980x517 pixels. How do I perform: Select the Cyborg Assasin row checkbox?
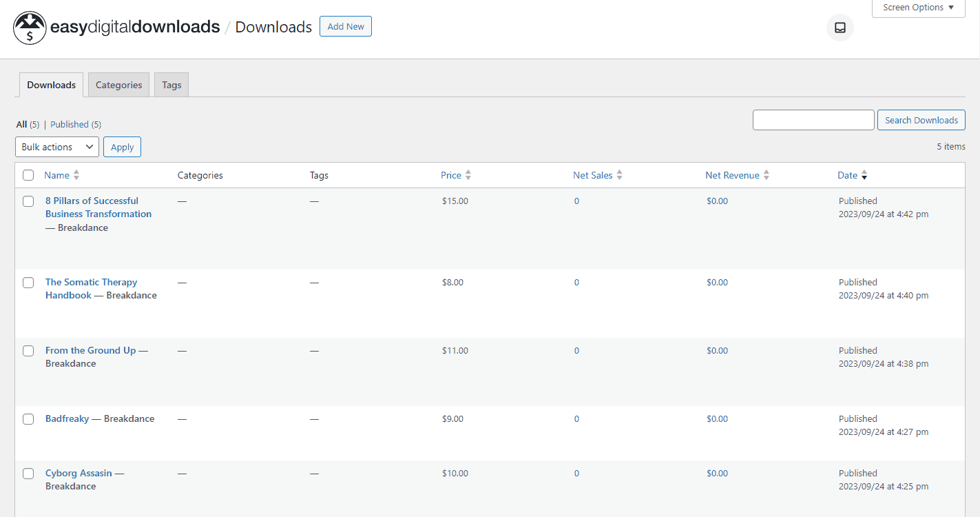click(28, 474)
